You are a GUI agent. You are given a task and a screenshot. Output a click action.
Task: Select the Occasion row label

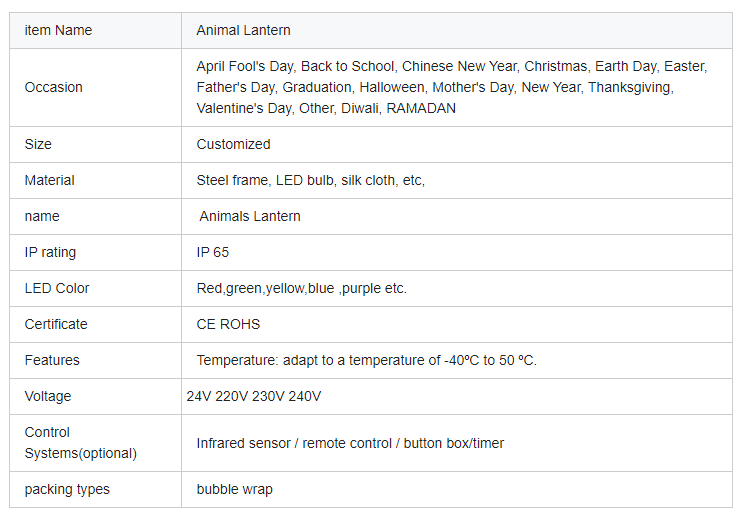[53, 87]
